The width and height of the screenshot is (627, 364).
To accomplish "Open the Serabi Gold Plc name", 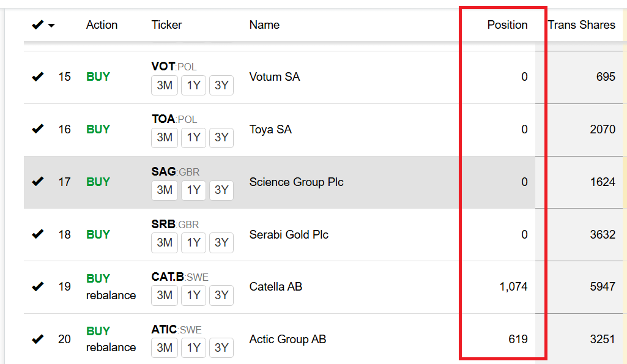I will pos(289,234).
